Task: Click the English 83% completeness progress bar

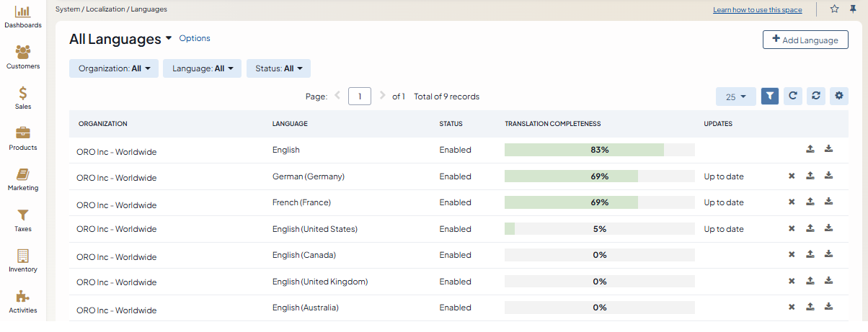Action: coord(599,150)
